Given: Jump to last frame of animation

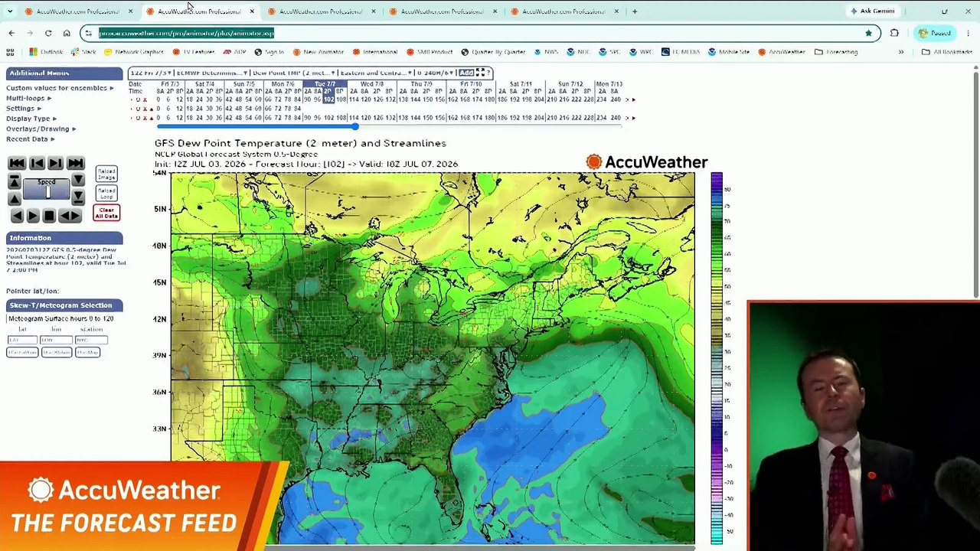Looking at the screenshot, I should point(75,163).
